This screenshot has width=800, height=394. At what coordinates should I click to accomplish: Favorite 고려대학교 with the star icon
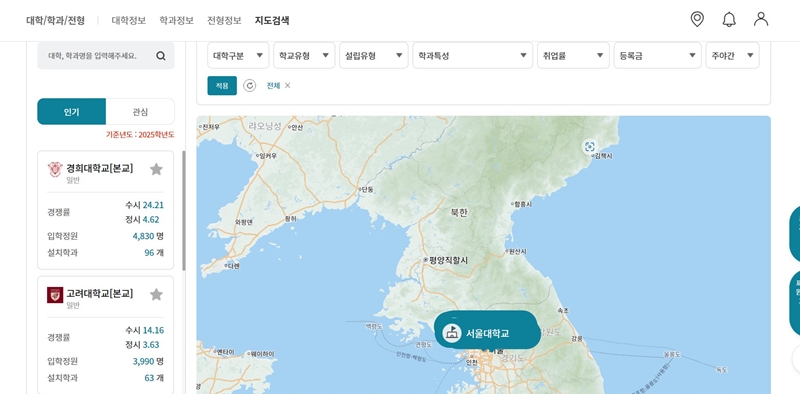click(x=156, y=294)
